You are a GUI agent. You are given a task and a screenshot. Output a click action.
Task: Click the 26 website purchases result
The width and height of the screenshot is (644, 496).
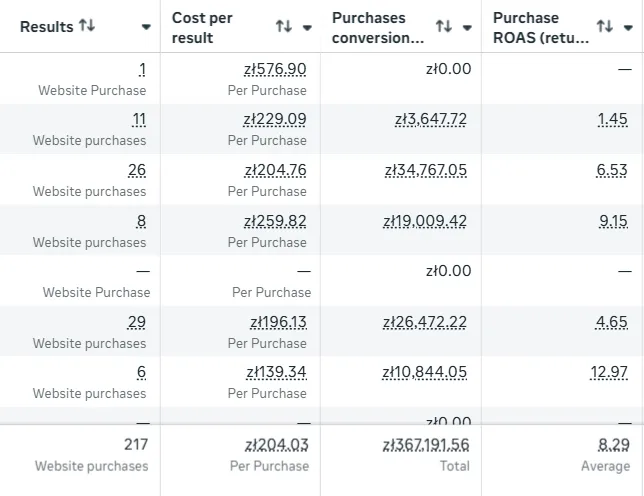tap(137, 170)
